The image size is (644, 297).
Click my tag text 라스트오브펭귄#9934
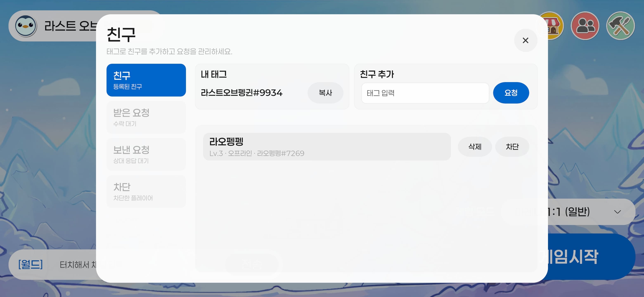point(241,93)
